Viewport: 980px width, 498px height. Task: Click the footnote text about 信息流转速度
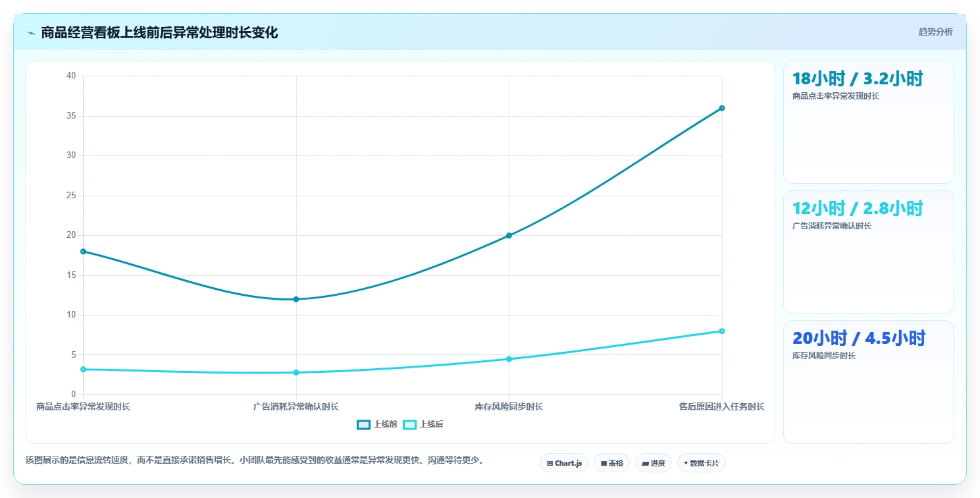(255, 460)
